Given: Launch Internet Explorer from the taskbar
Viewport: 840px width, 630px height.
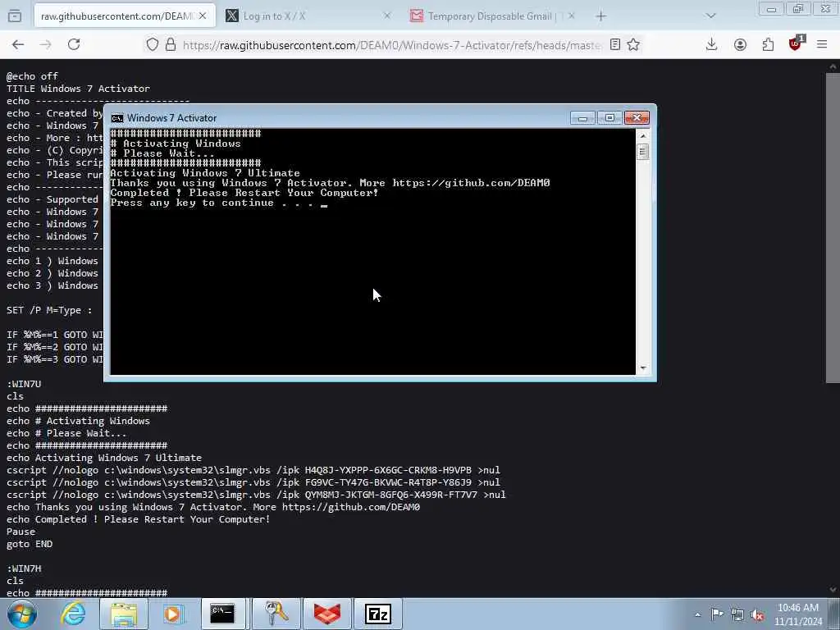Looking at the screenshot, I should pos(73,614).
